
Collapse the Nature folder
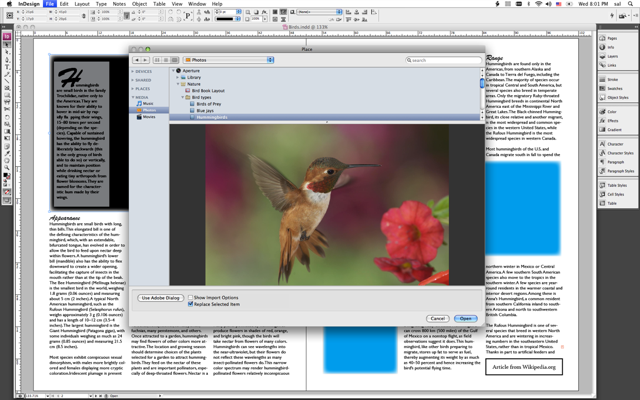[x=180, y=85]
